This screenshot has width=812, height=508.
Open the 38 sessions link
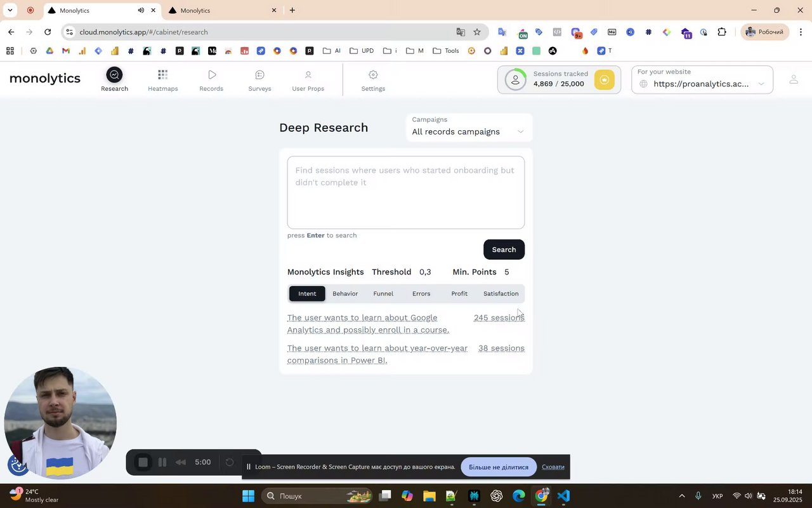[501, 348]
